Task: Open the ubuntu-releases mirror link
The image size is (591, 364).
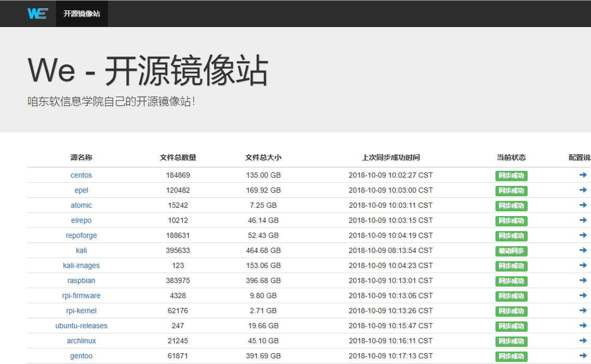Action: tap(81, 326)
